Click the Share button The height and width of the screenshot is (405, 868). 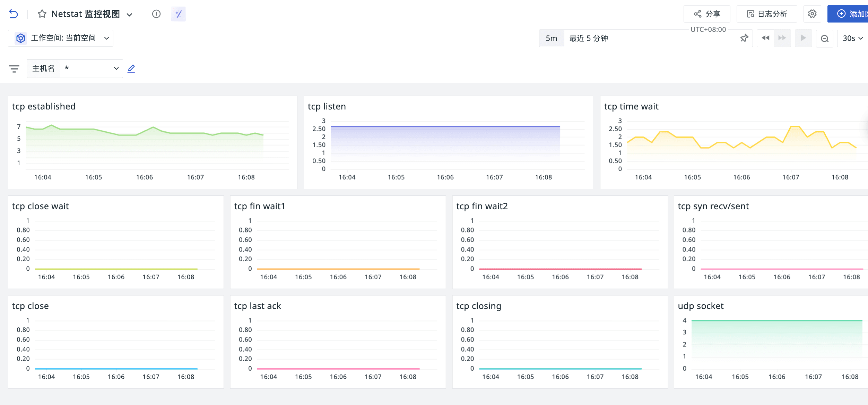tap(707, 14)
